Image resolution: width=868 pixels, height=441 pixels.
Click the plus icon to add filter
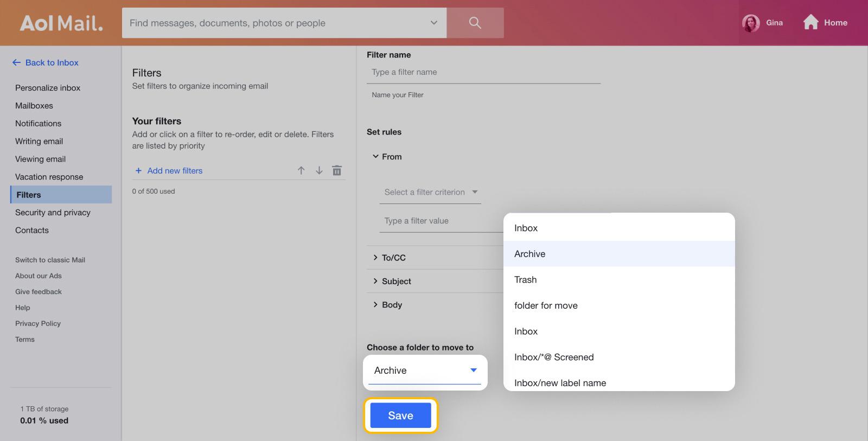(x=138, y=170)
